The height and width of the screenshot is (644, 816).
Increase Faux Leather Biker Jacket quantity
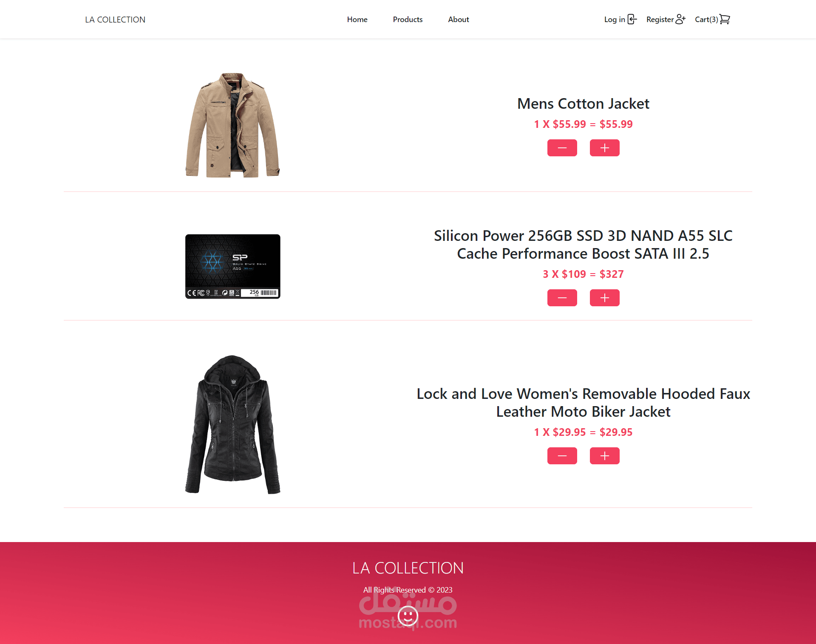pyautogui.click(x=604, y=456)
